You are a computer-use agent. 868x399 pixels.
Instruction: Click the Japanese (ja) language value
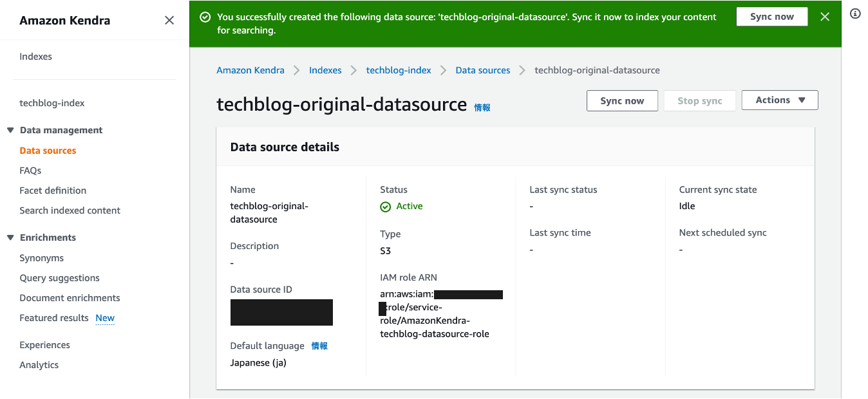(x=258, y=362)
